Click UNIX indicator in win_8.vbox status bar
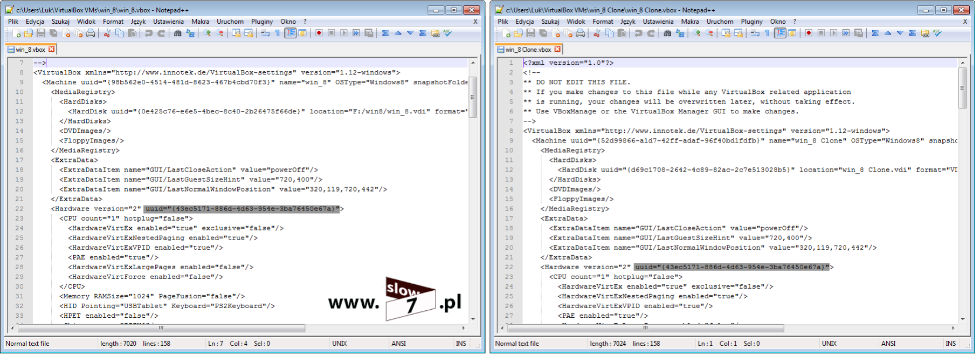 pos(340,344)
